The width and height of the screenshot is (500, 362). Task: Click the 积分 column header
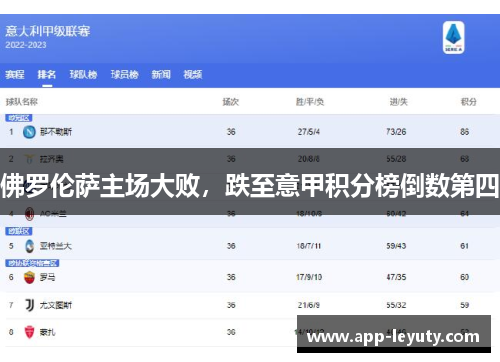click(x=469, y=102)
